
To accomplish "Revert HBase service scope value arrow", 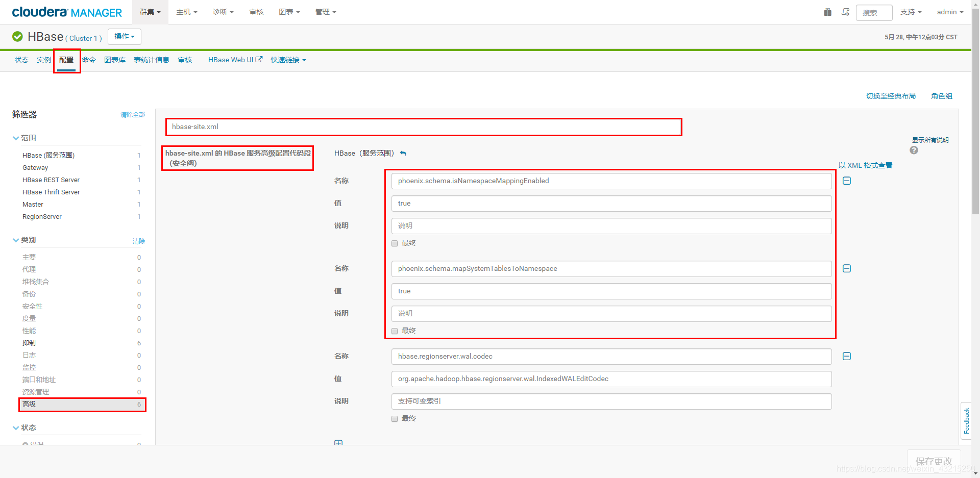I will coord(403,153).
